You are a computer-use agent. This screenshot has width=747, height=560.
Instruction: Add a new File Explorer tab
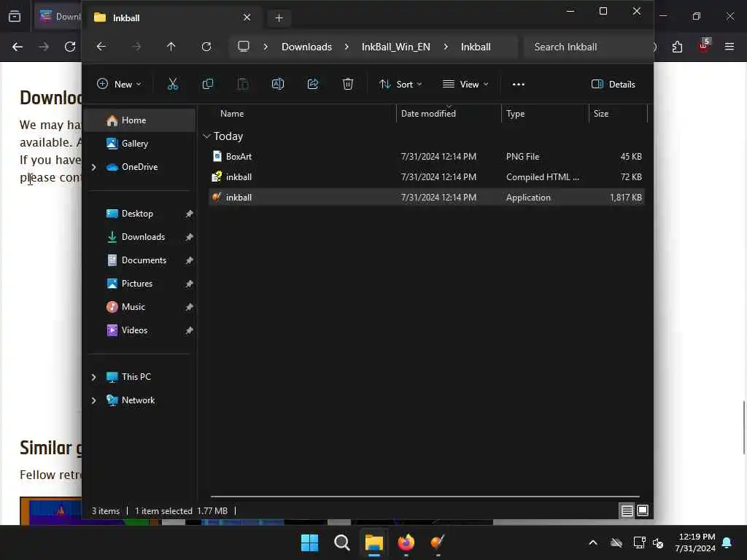pos(279,18)
